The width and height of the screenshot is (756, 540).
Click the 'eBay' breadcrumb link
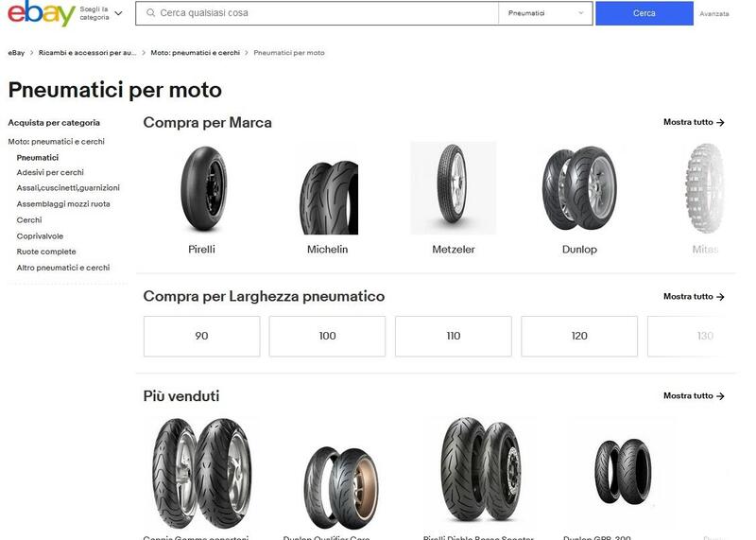16,53
